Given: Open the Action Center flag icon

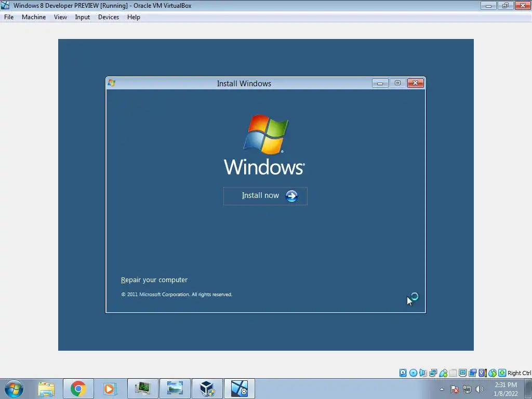Looking at the screenshot, I should [455, 389].
